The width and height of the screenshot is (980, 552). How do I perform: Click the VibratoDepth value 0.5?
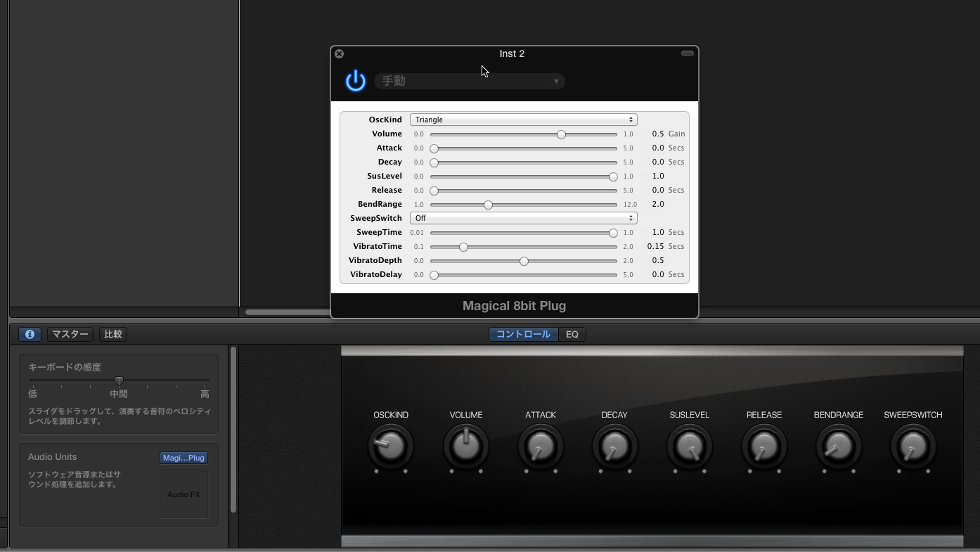click(657, 260)
